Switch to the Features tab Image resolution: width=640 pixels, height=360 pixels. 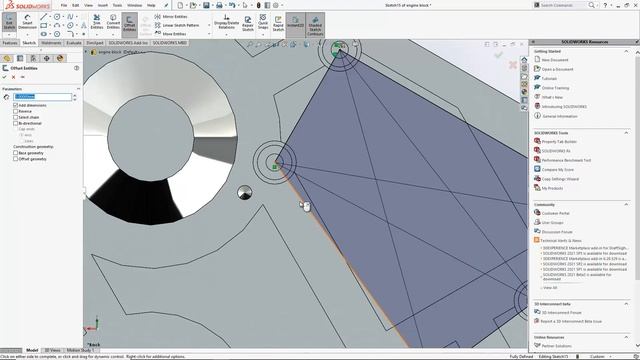click(x=10, y=43)
